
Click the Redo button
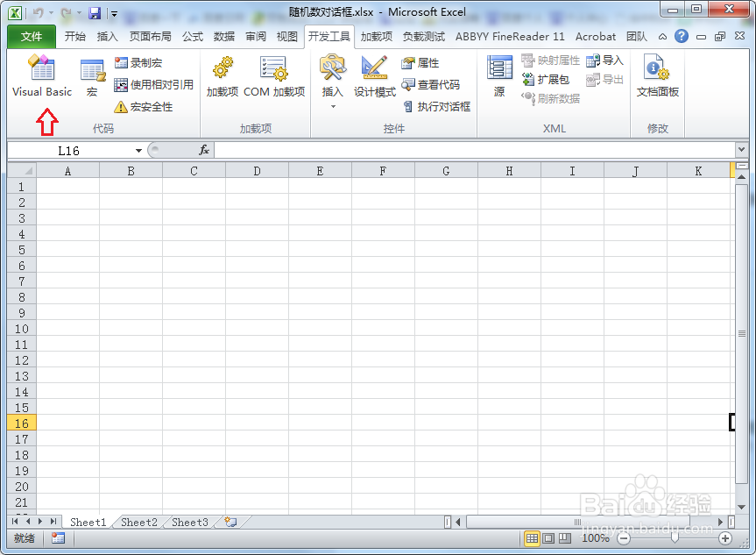click(x=66, y=13)
